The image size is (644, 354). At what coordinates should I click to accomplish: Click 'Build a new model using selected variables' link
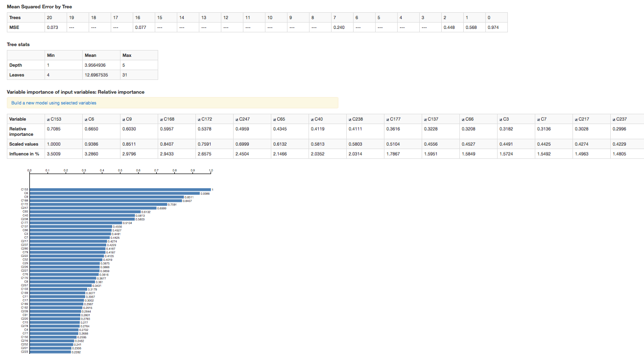point(54,103)
